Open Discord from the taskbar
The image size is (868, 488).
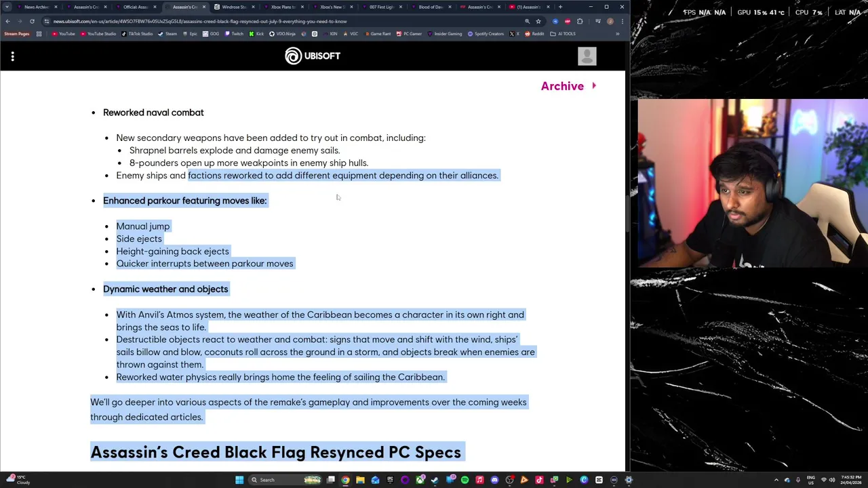point(494,480)
